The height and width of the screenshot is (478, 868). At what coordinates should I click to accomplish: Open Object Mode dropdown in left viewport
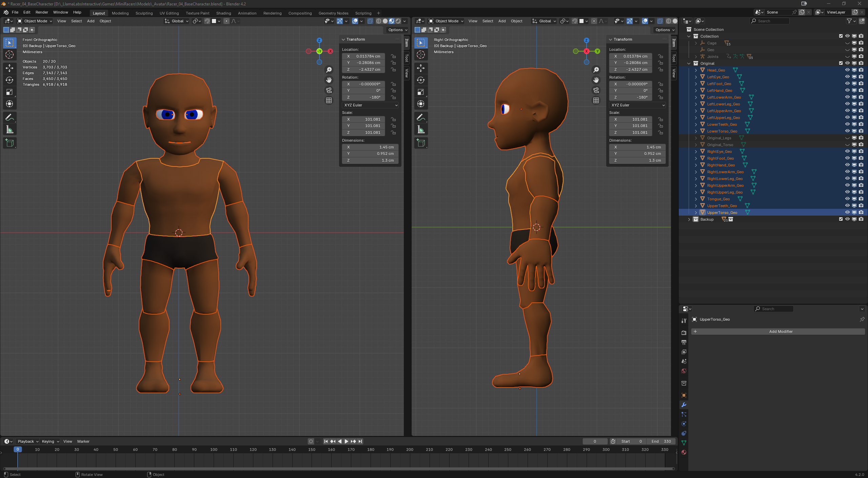click(35, 21)
